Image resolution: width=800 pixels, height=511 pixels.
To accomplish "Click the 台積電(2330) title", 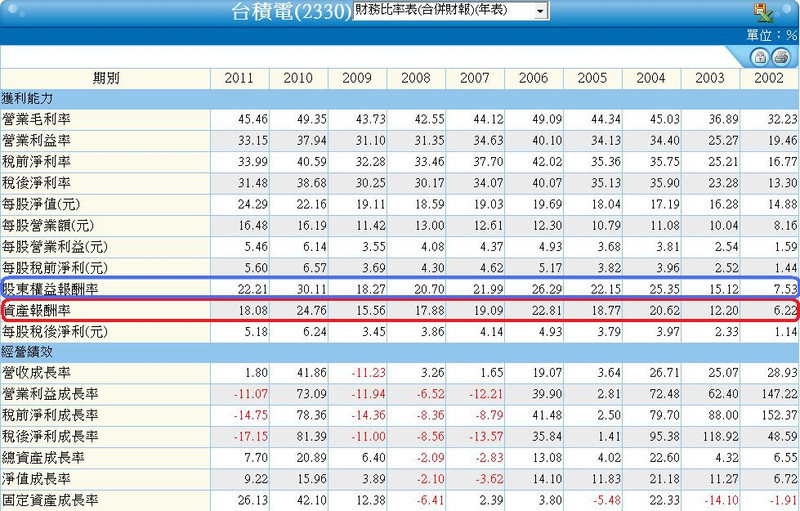I will pos(291,12).
